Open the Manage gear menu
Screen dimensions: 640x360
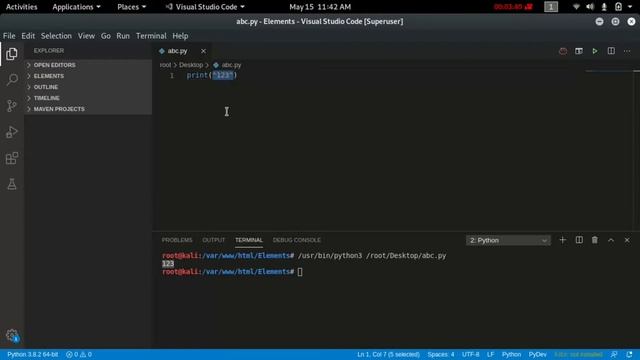click(12, 336)
